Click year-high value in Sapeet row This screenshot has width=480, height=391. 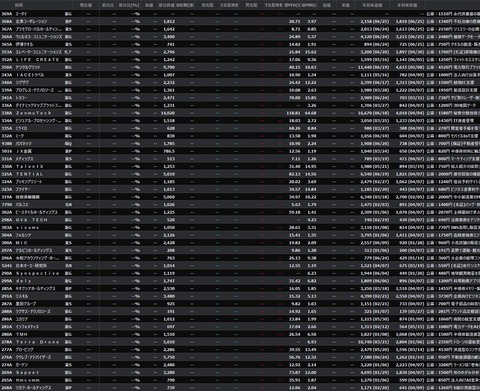tap(375, 373)
